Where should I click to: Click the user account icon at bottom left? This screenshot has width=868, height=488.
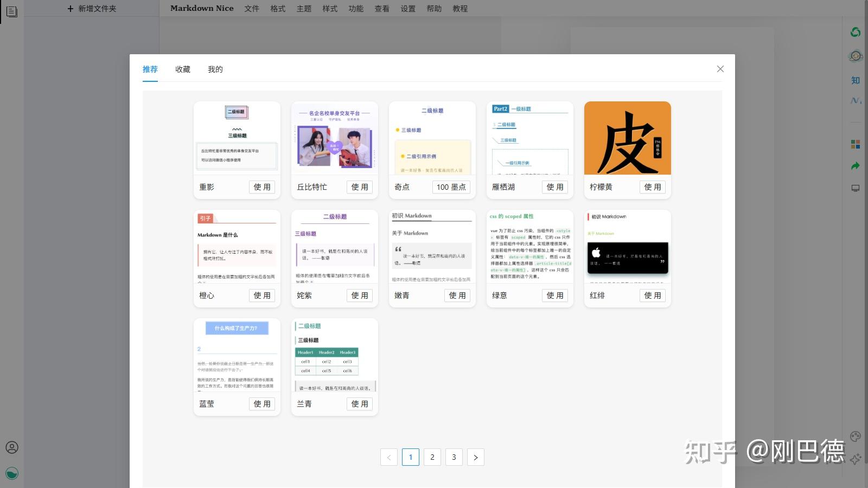pos(12,447)
